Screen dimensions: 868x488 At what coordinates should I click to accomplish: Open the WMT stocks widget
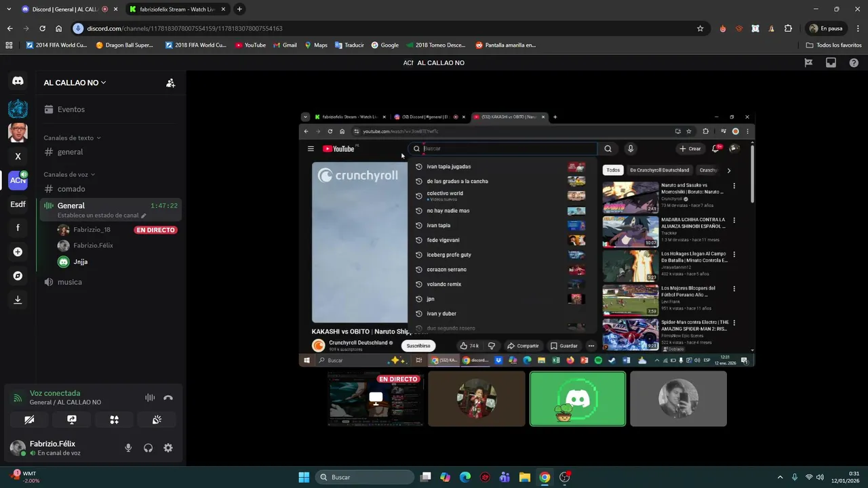coord(26,477)
